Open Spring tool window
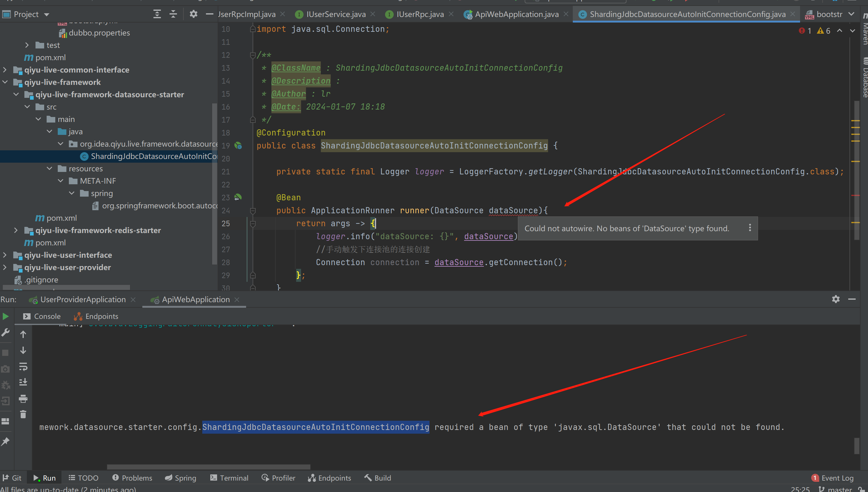 [181, 478]
